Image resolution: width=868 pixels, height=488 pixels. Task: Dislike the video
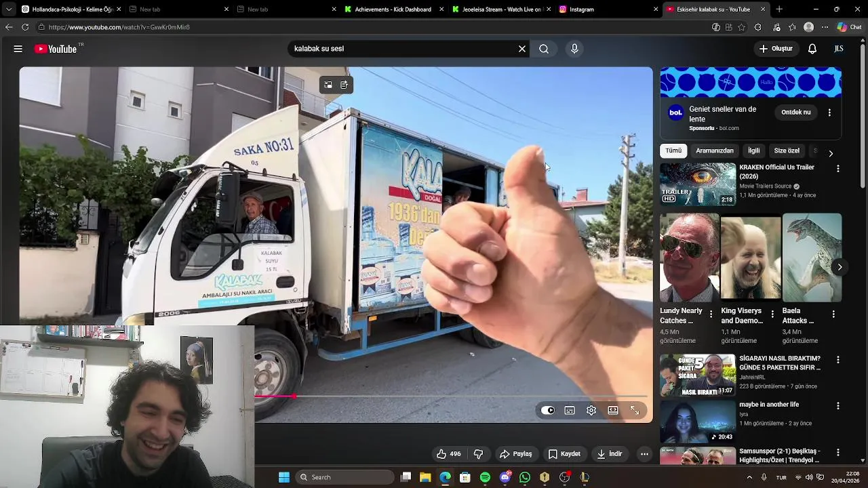click(479, 454)
